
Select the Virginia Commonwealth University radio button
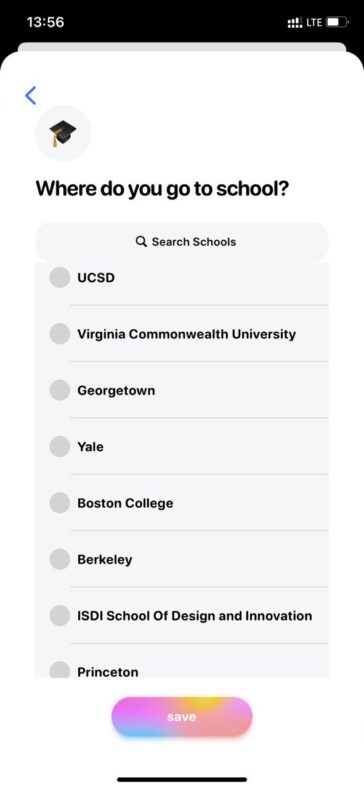point(59,334)
